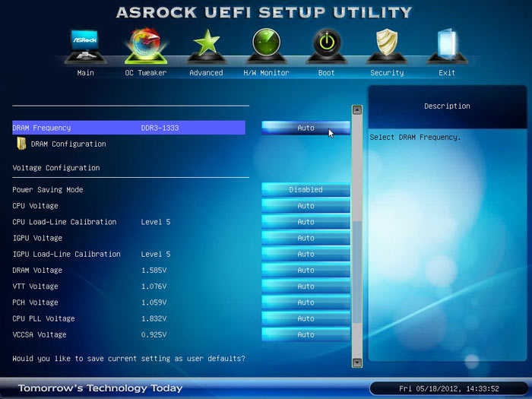Open the DRAM Configuration submenu

pyautogui.click(x=68, y=144)
